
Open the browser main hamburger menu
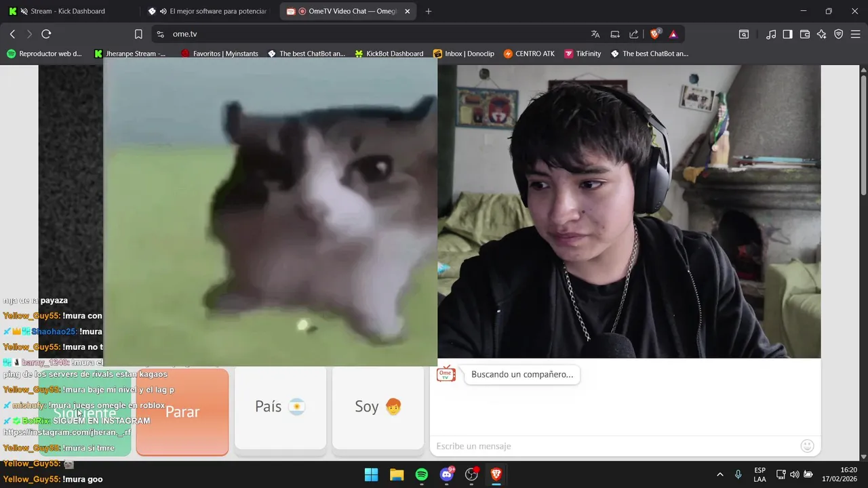coord(856,34)
